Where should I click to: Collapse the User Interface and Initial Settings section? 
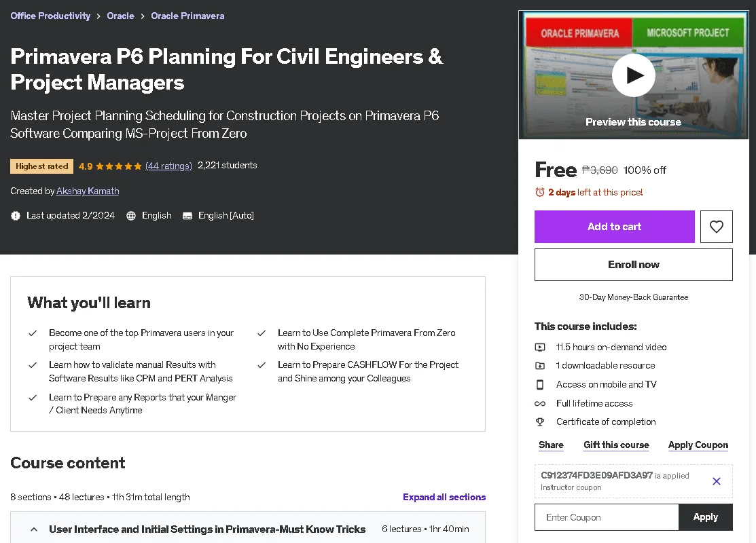pyautogui.click(x=34, y=529)
